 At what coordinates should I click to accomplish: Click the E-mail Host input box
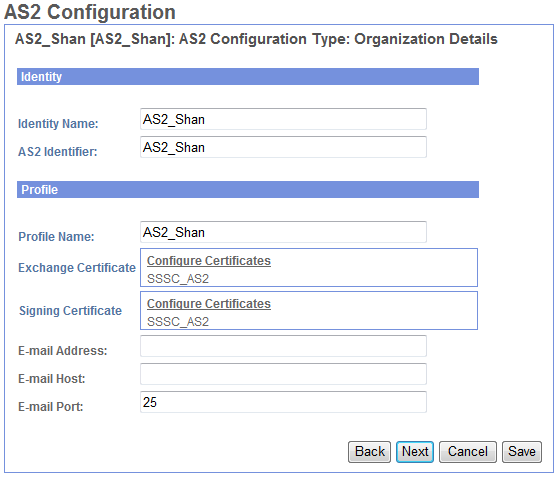283,374
